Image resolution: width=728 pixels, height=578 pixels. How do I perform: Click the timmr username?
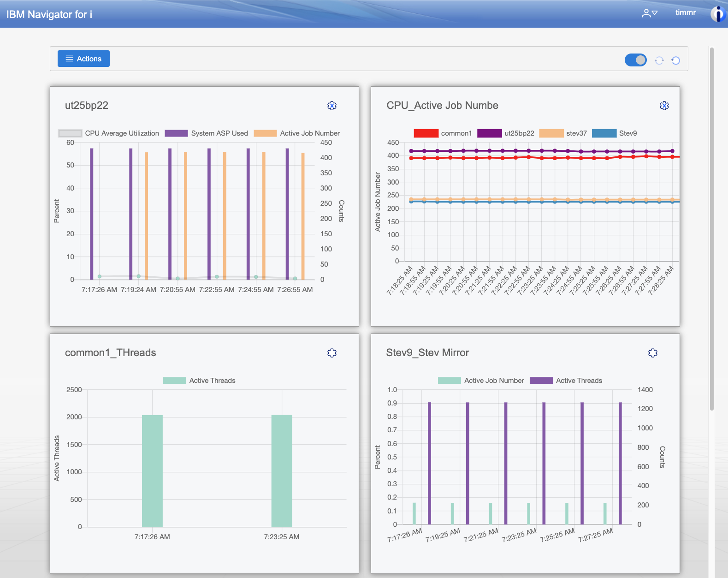pos(686,12)
